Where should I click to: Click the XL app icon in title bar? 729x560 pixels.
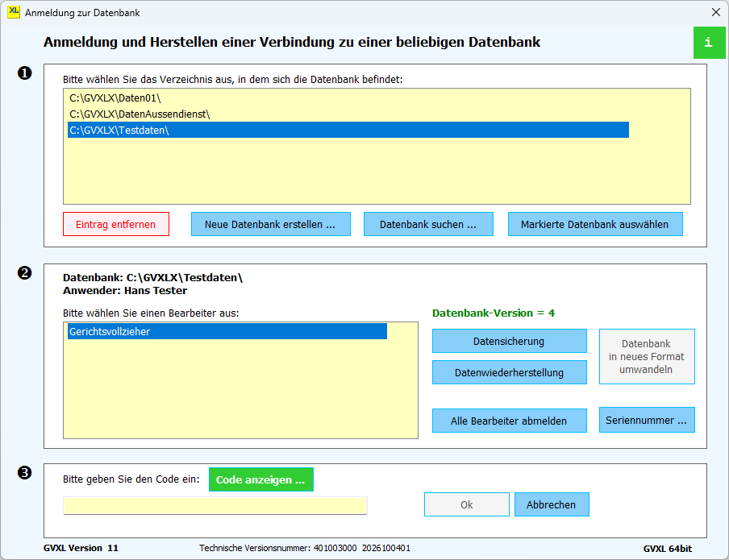(14, 12)
